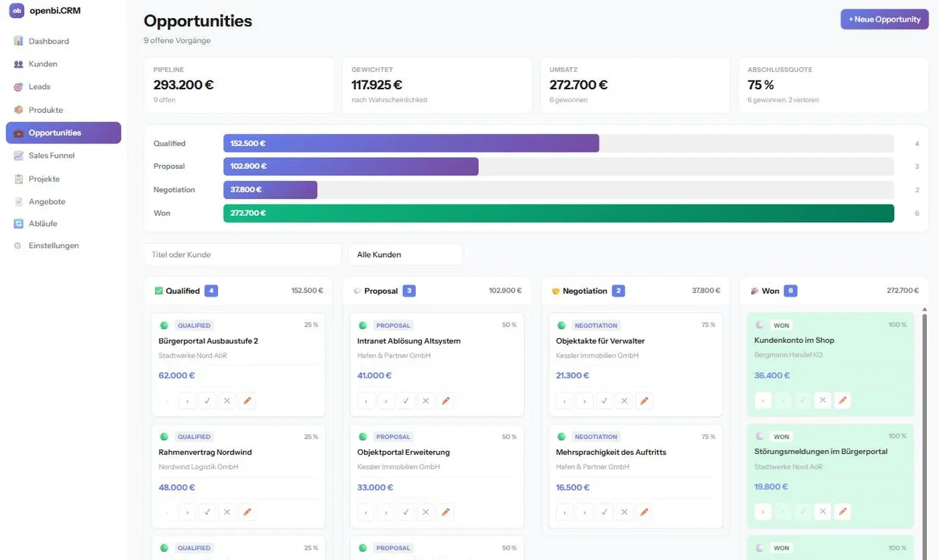
Task: Click the Proposal stage bar showing 102.900 €
Action: coord(351,166)
